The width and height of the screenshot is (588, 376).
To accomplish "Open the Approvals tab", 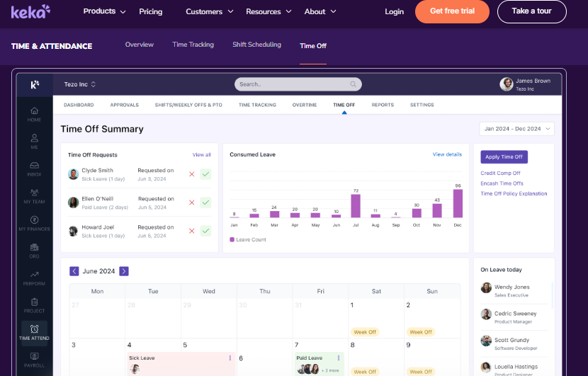I will click(x=125, y=105).
